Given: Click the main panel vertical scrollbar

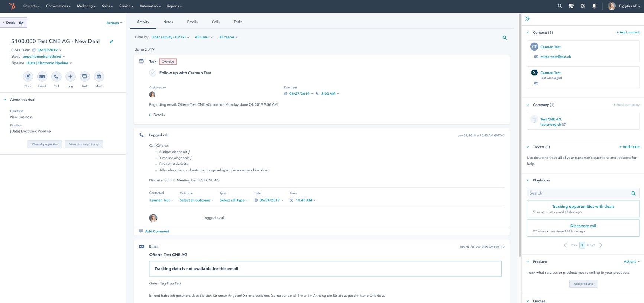Looking at the screenshot, I should tap(520, 135).
